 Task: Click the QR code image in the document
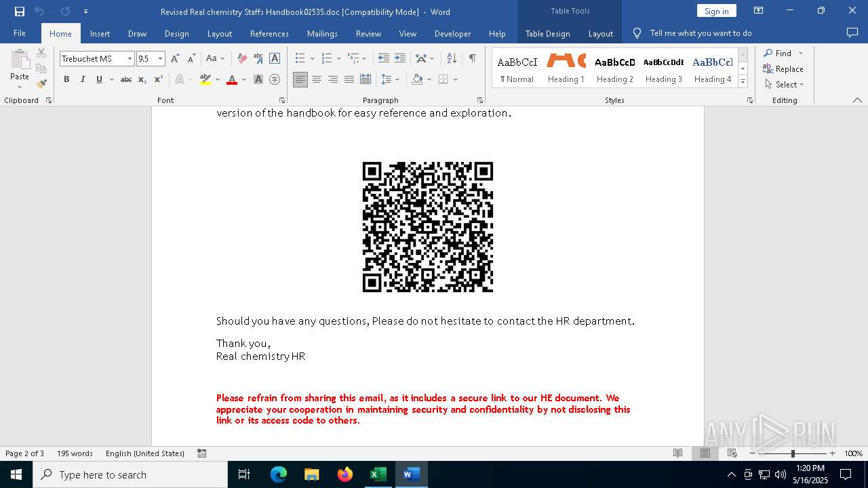[x=428, y=227]
